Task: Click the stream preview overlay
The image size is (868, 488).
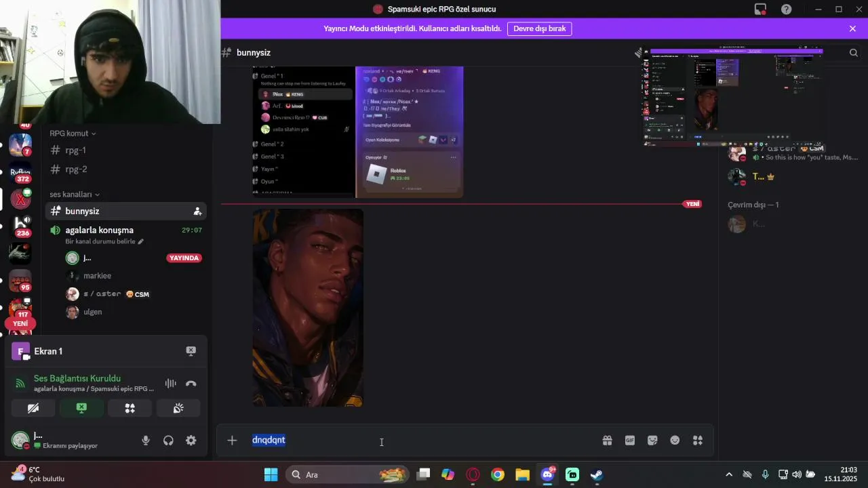Action: pyautogui.click(x=733, y=95)
